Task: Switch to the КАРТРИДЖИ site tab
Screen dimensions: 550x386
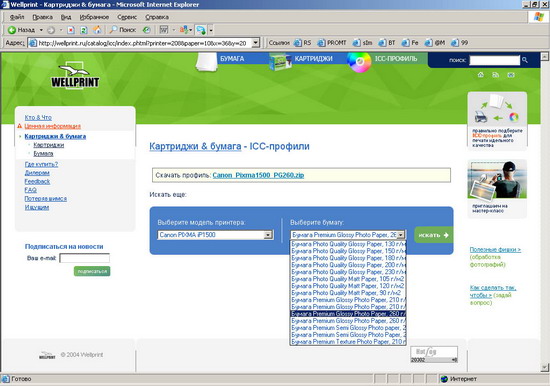Action: tap(313, 59)
